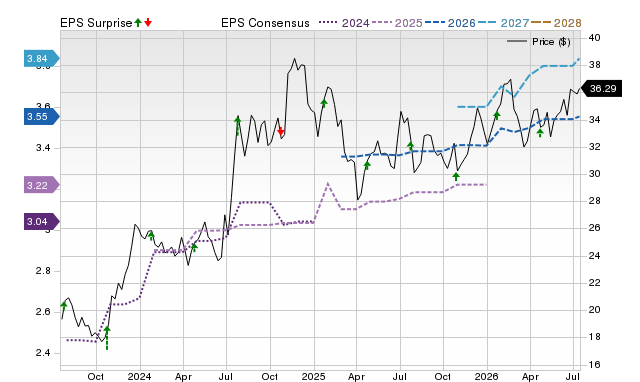
Task: Click the 3.22 EPS value tag
Action: [x=42, y=186]
